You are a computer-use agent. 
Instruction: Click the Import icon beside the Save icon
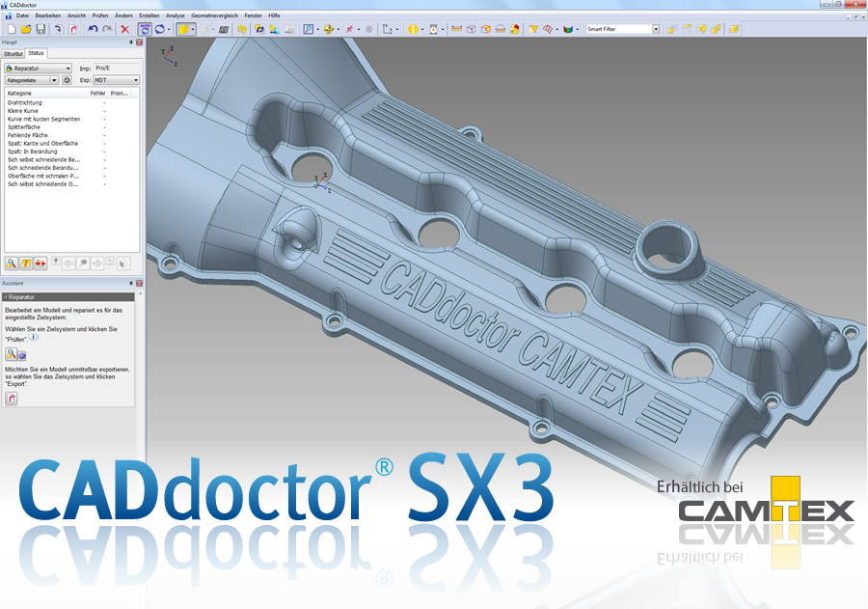58,29
